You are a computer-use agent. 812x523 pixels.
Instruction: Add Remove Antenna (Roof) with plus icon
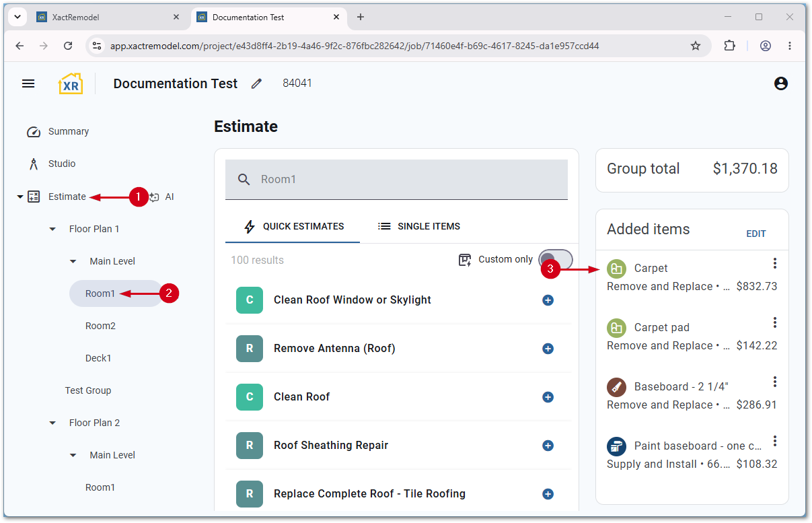tap(548, 349)
